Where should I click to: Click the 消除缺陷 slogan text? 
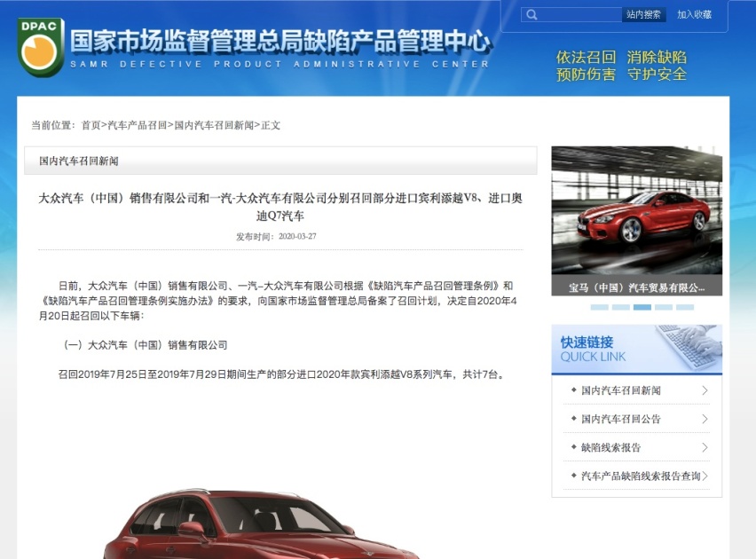tap(657, 58)
